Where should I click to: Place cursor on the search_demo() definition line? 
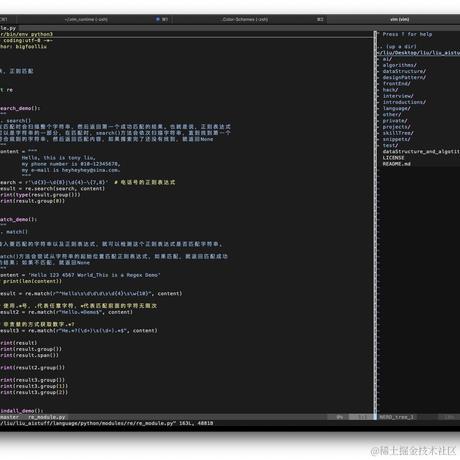tap(20, 108)
